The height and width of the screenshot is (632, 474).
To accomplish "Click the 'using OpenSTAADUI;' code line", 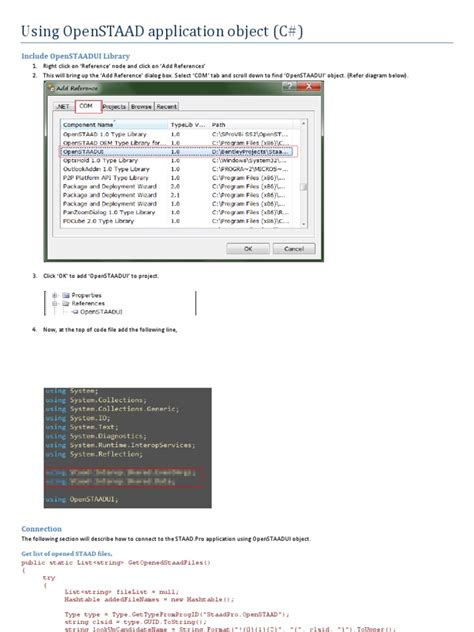I will (82, 499).
